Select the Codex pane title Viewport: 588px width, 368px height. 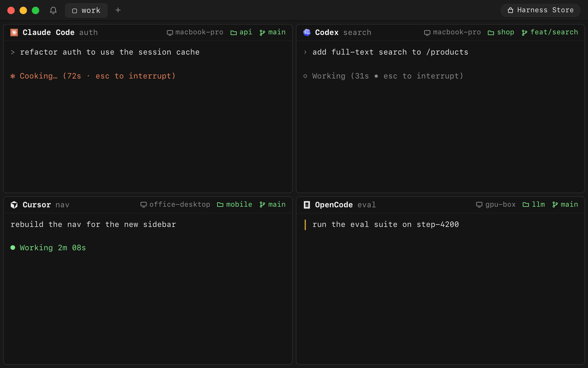click(327, 32)
